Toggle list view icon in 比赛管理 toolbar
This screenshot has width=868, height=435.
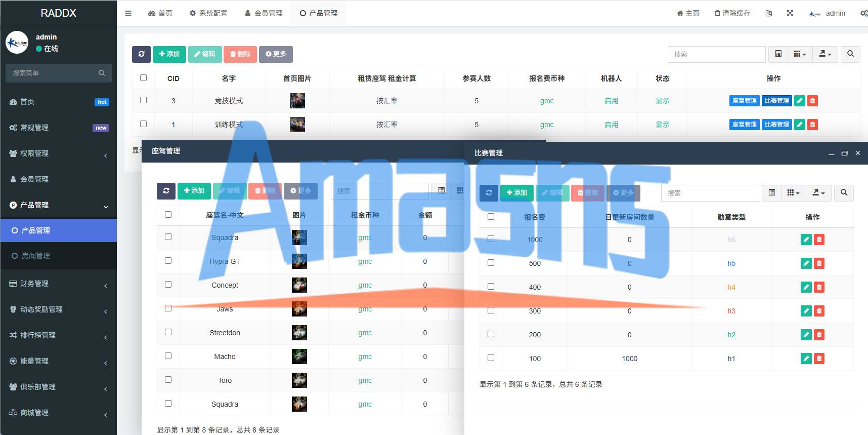(x=771, y=193)
